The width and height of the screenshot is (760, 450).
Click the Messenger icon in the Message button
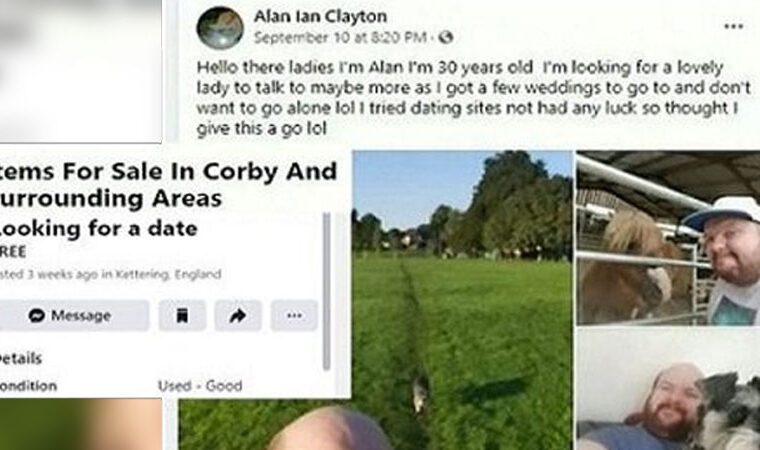(36, 316)
